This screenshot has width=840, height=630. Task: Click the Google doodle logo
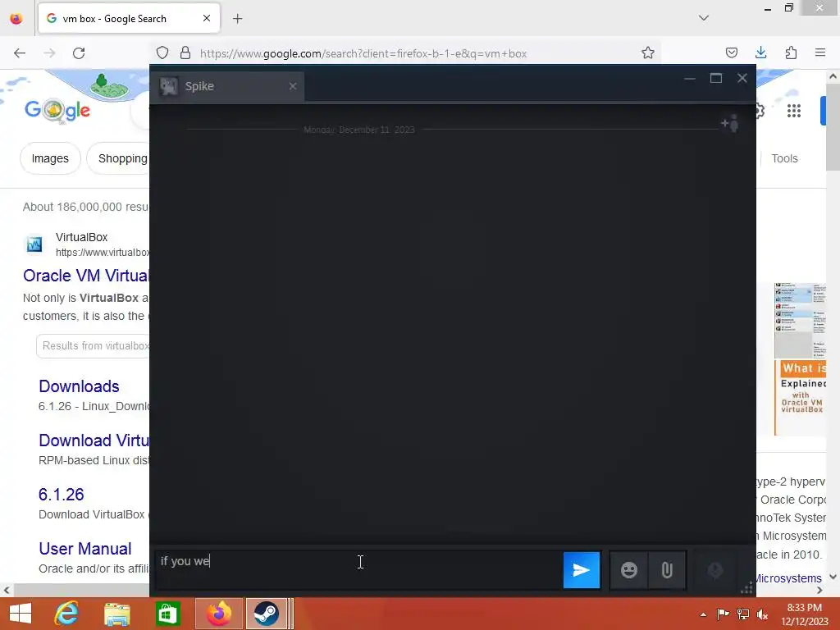coord(57,110)
